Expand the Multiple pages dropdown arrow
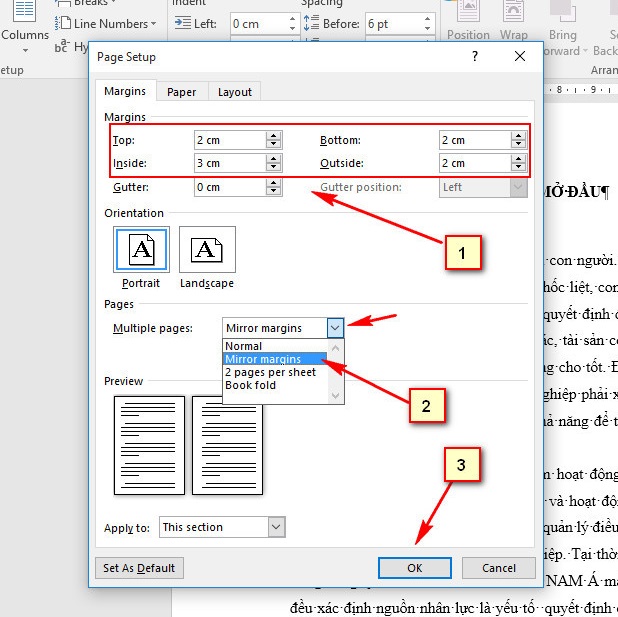This screenshot has width=618, height=617. click(335, 328)
